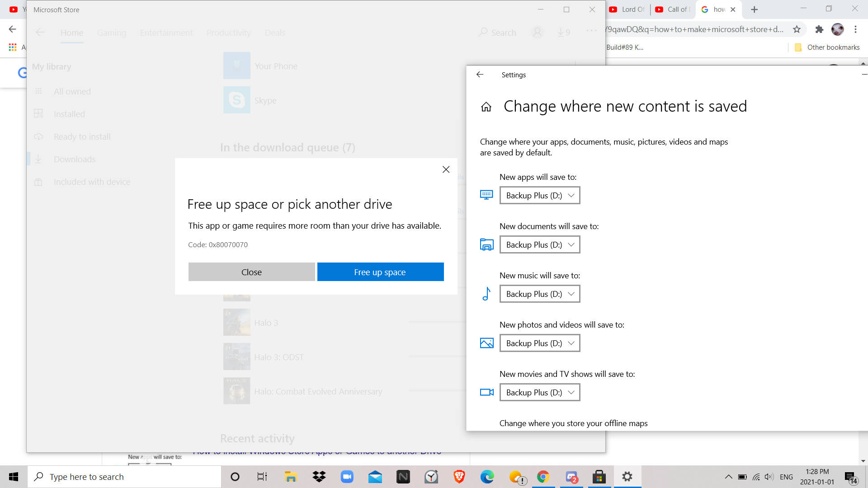Click Settings Home icon
Image resolution: width=868 pixels, height=488 pixels.
486,107
